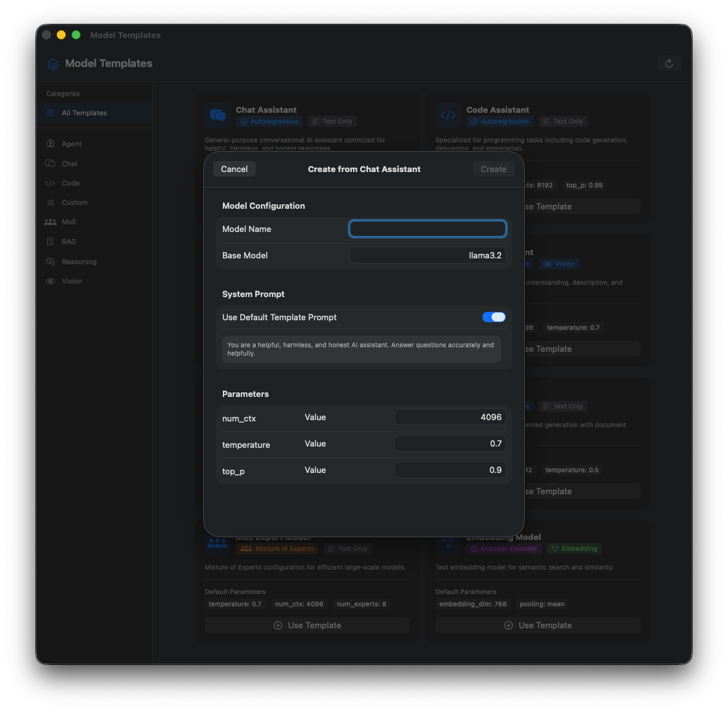The image size is (728, 712).
Task: Click the Vision eye sidebar icon
Action: (x=50, y=281)
